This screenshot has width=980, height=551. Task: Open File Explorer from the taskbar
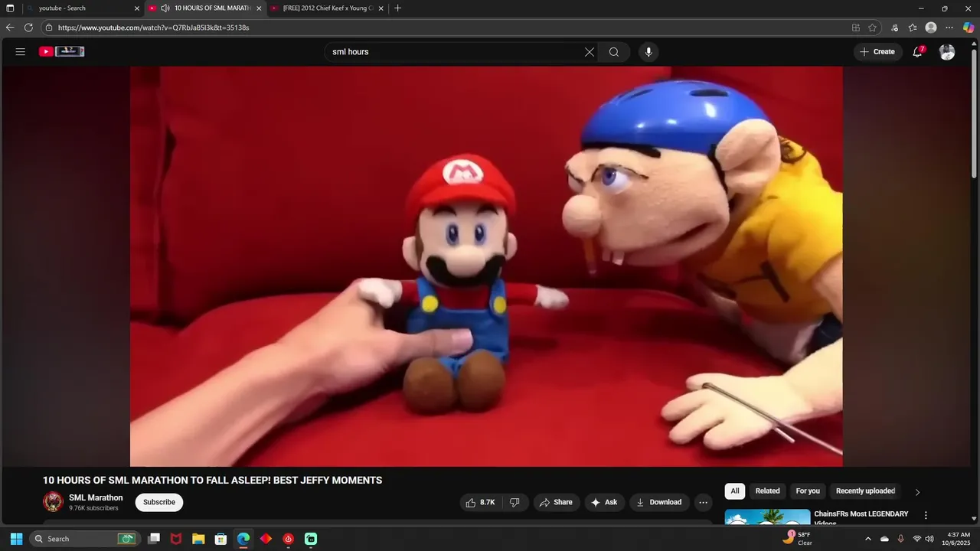pos(198,539)
